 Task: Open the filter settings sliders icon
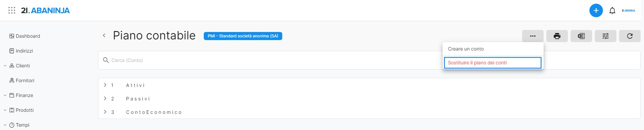coord(606,36)
